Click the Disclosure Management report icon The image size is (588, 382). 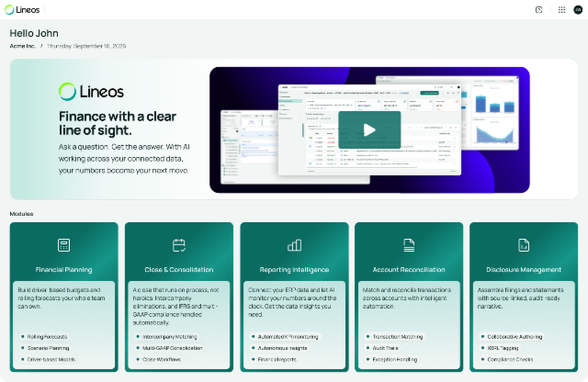point(524,245)
